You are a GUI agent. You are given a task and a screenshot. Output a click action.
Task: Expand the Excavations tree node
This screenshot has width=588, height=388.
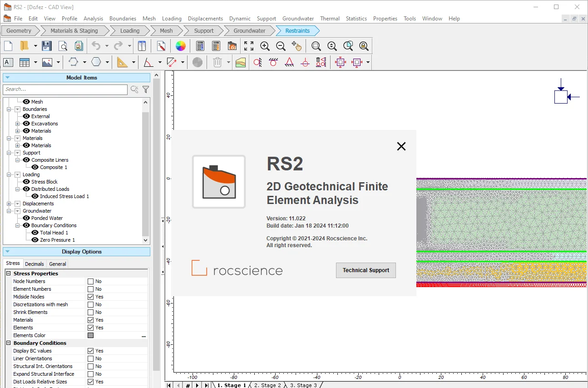coord(18,124)
